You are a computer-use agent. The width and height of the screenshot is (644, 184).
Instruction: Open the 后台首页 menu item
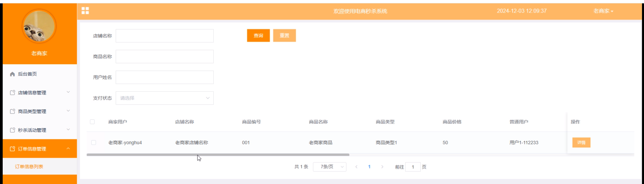pyautogui.click(x=40, y=74)
